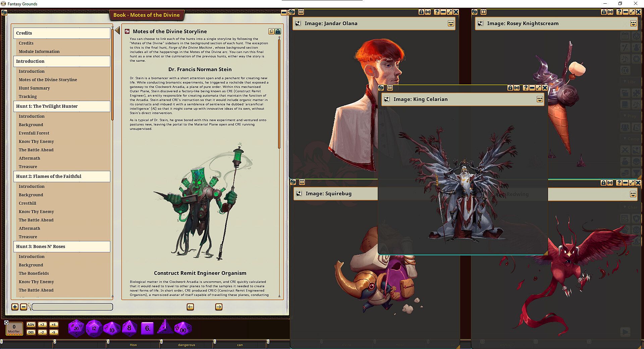Collapse all index entries with minus button

tap(23, 307)
